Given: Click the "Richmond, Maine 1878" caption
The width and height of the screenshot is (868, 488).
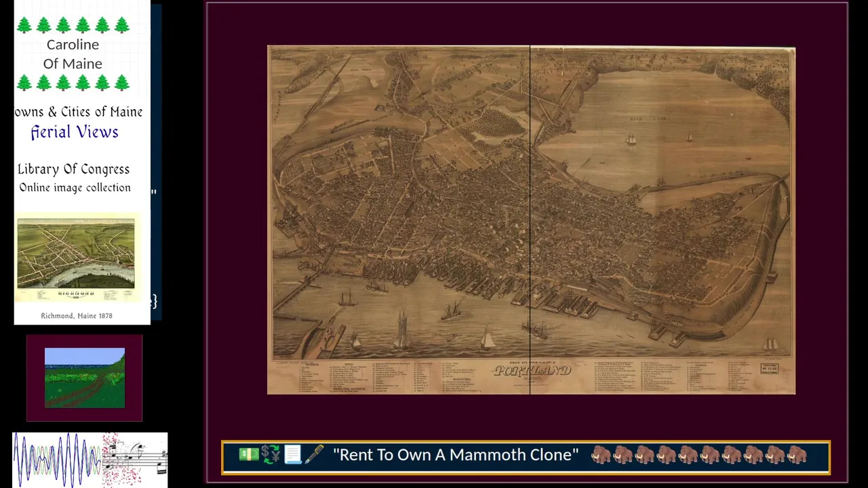Looking at the screenshot, I should 77,316.
